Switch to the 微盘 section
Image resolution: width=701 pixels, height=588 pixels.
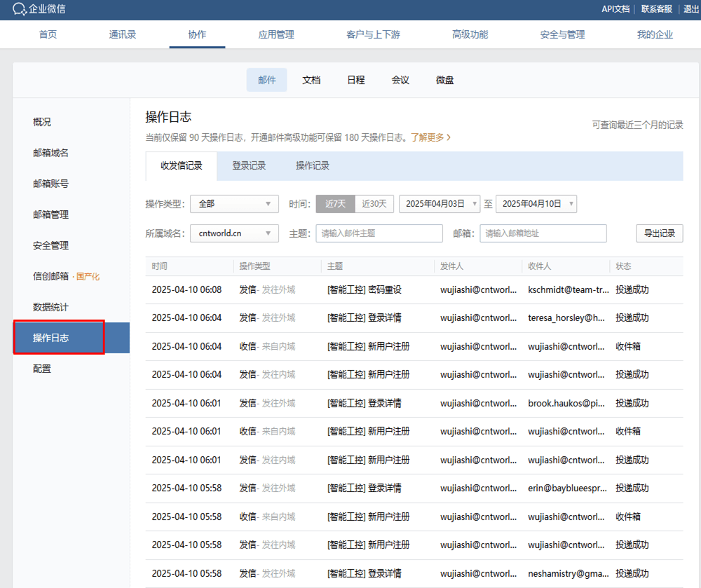pyautogui.click(x=444, y=80)
